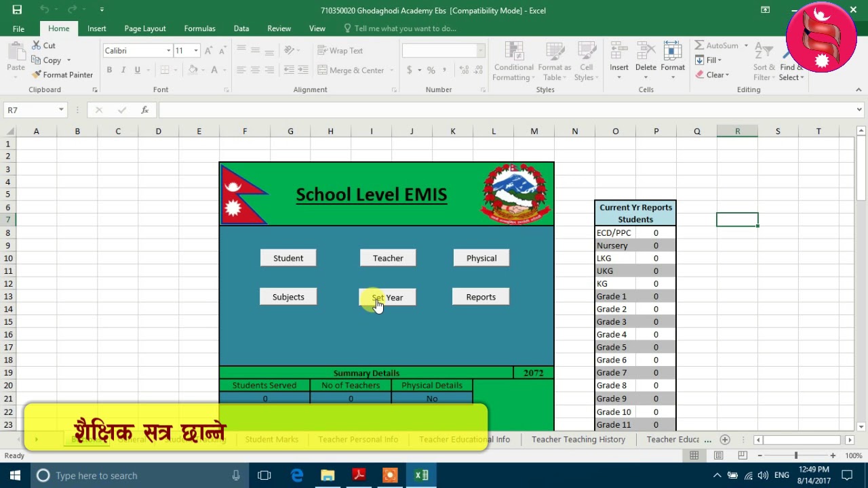Screen dimensions: 868x488
Task: Expand the Name Box dropdown arrow
Action: (61, 110)
